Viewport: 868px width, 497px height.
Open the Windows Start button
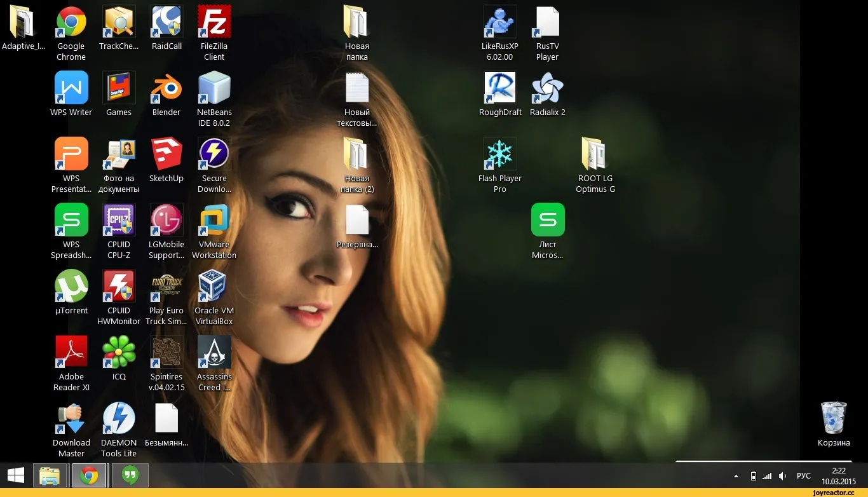pos(16,475)
